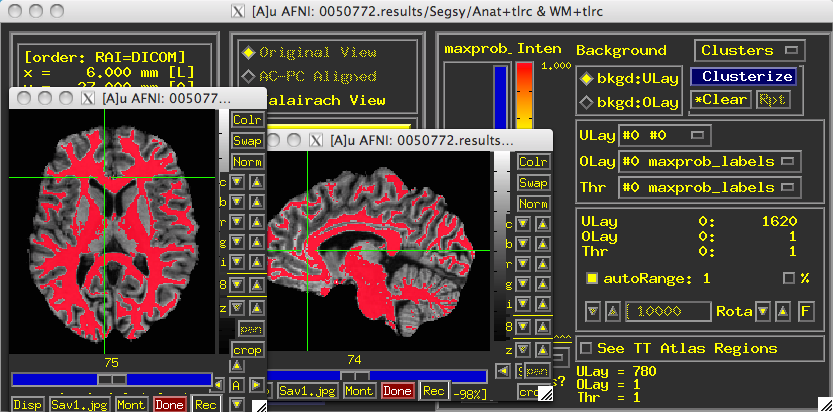Click crop button in axial viewer

point(247,350)
